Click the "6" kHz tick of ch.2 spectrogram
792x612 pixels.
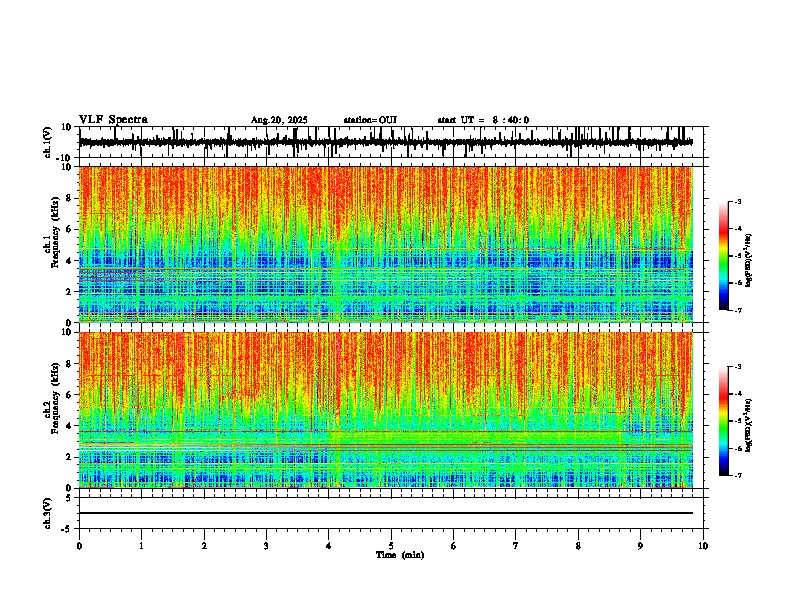69,395
